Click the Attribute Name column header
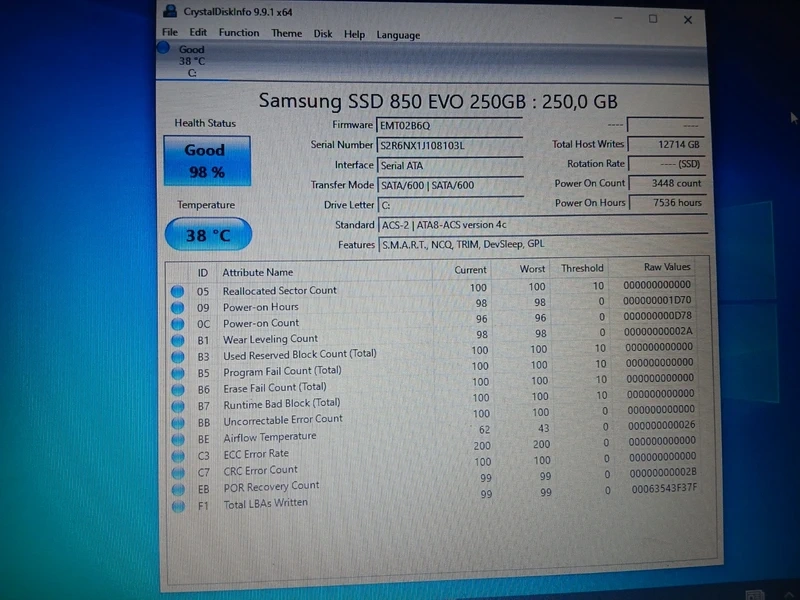Image resolution: width=800 pixels, height=600 pixels. tap(258, 272)
